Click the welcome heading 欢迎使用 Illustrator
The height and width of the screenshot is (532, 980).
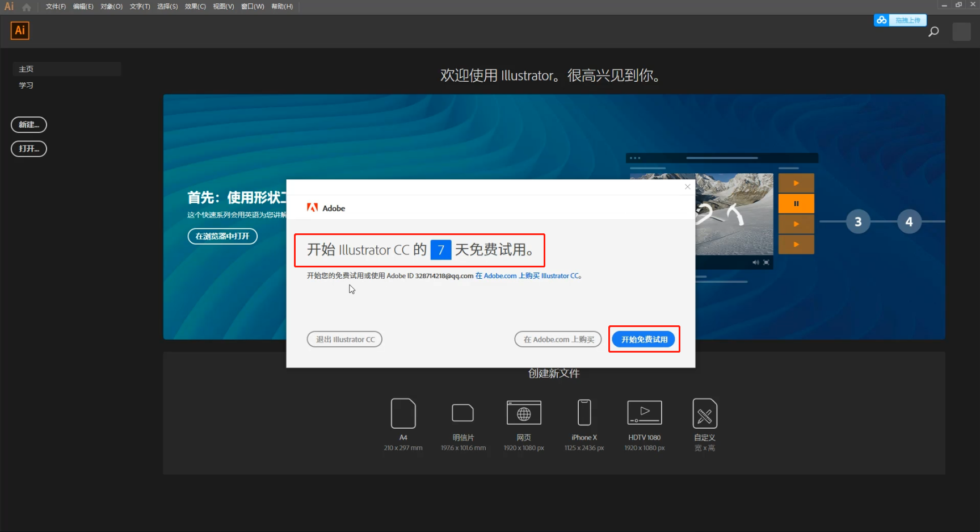click(x=550, y=76)
